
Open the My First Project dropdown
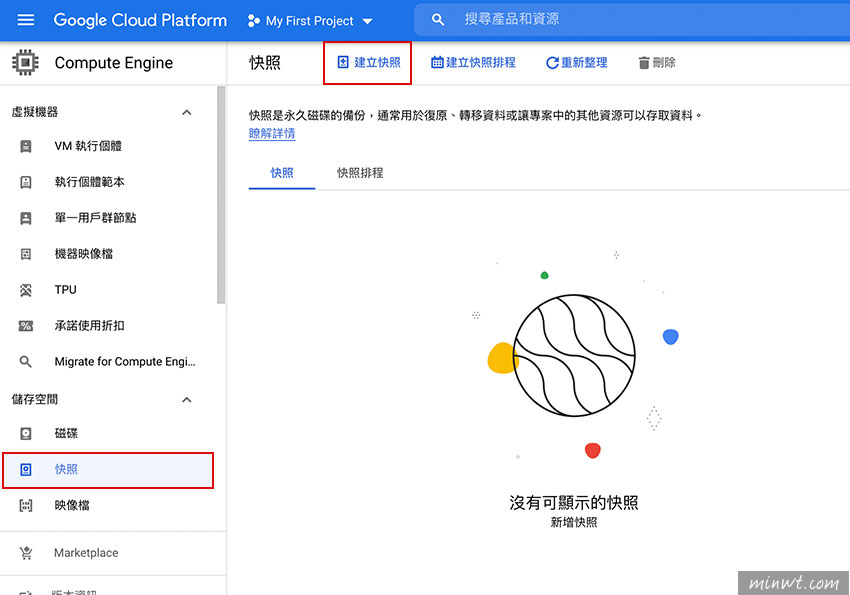point(310,21)
